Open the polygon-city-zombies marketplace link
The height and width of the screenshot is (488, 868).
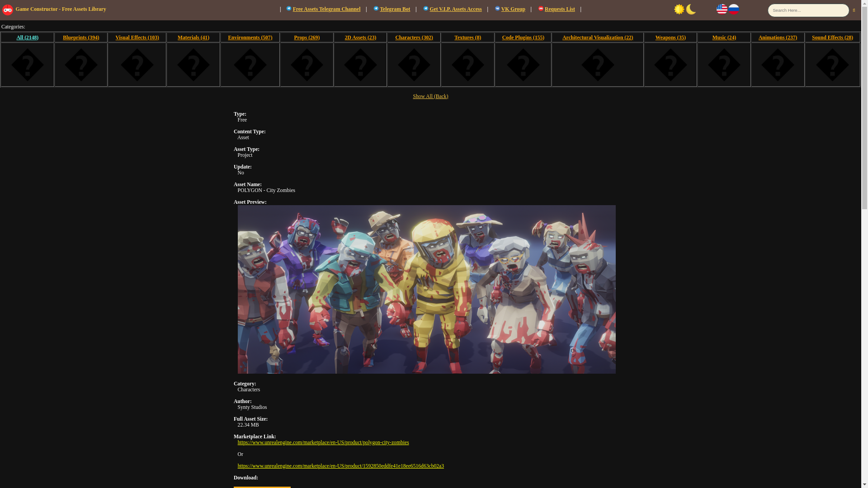(x=323, y=442)
